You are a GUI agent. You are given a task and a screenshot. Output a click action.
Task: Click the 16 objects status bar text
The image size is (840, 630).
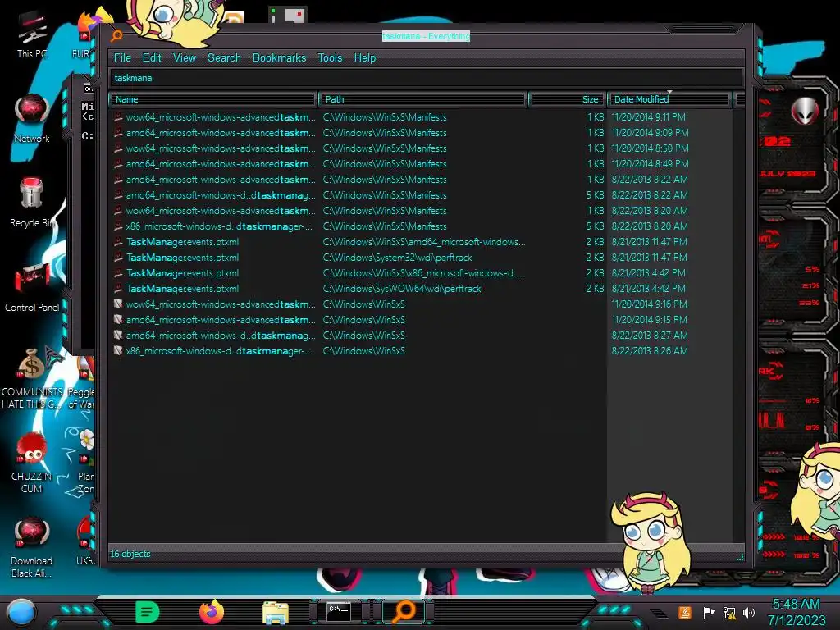[130, 554]
